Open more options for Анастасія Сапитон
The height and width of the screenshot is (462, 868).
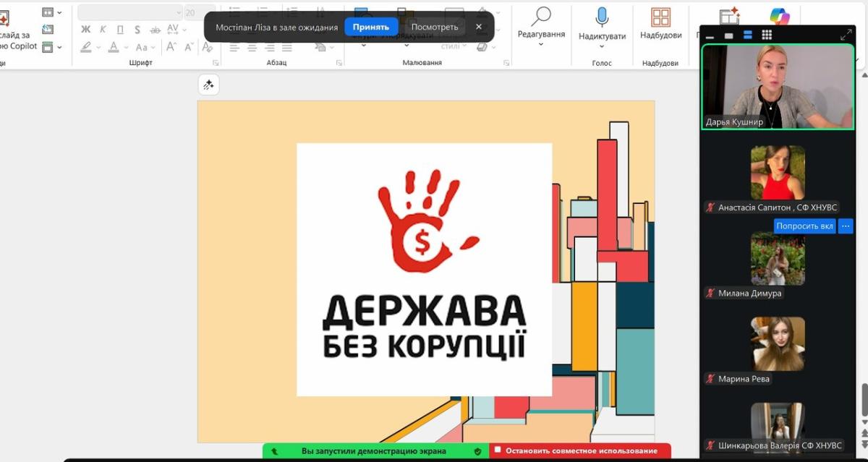coord(846,226)
